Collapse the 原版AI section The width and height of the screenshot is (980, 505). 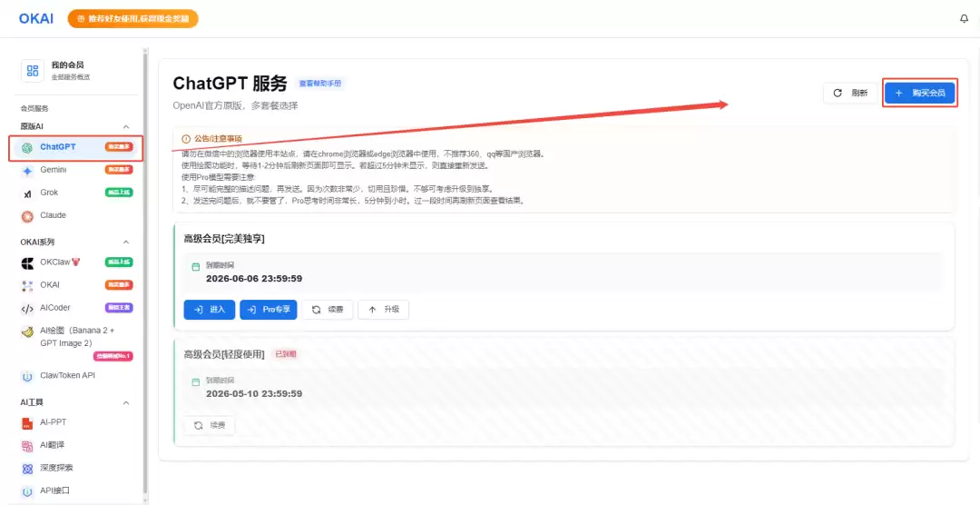coord(125,126)
